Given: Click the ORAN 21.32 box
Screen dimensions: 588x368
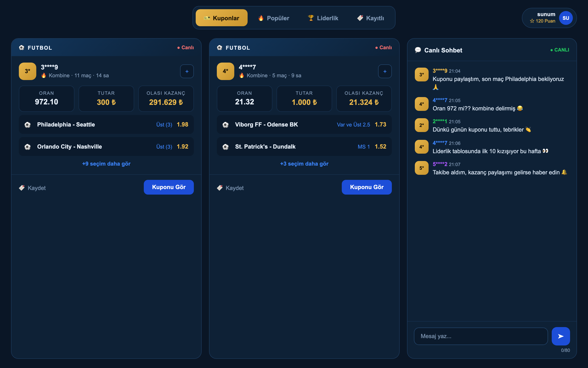Looking at the screenshot, I should pyautogui.click(x=245, y=99).
